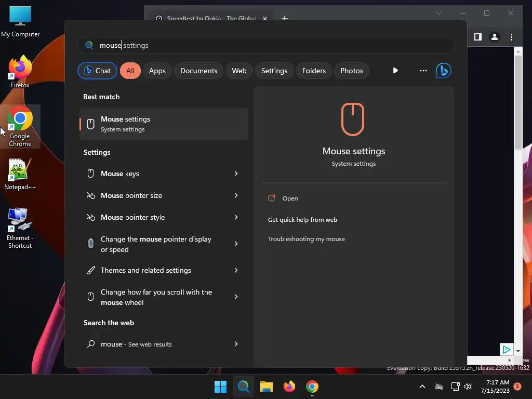Open Chrome tab search dropdown arrow
532x399 pixels.
[x=438, y=13]
